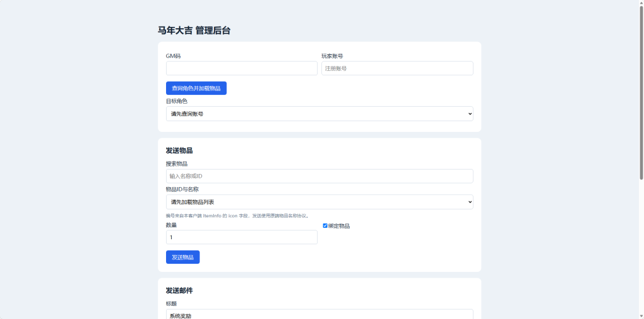Screen dimensions: 644x319
Task: Click the 马年大吉 管理后台 heading
Action: (194, 30)
